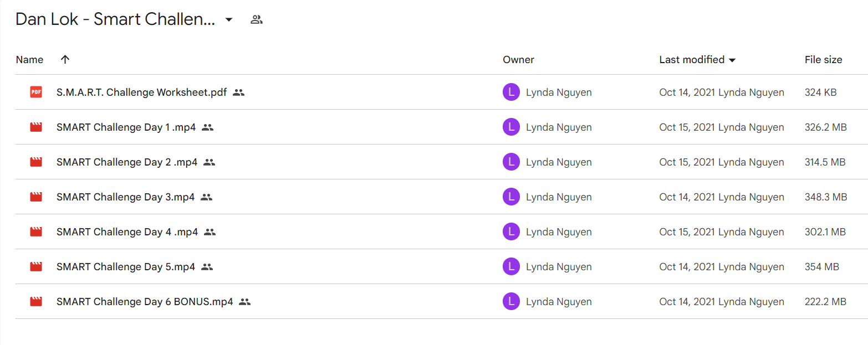The height and width of the screenshot is (345, 868).
Task: Click the video icon for SMART Challenge Day 2
Action: 36,162
